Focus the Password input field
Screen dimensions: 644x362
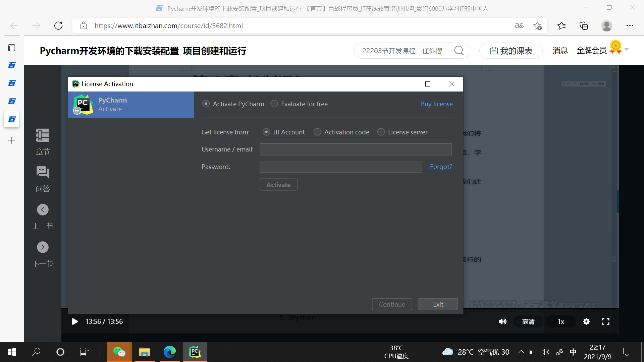click(341, 167)
